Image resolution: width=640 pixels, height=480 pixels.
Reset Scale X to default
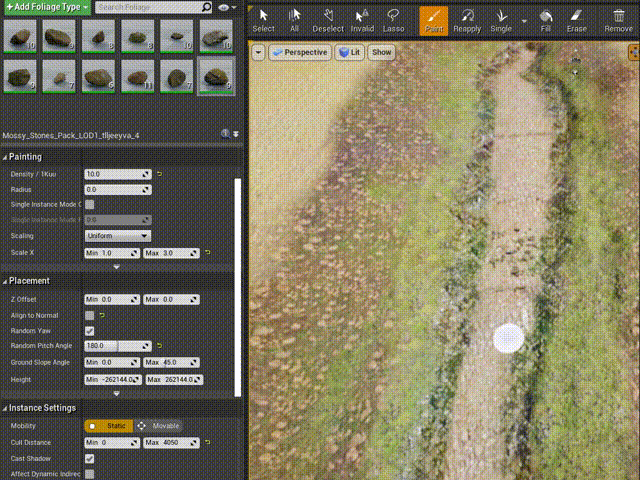tap(208, 253)
